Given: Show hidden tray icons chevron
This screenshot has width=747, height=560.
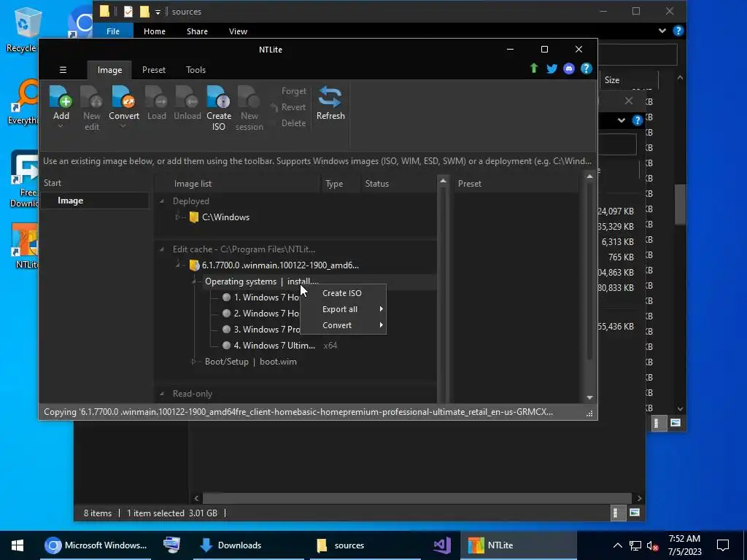Looking at the screenshot, I should [617, 545].
